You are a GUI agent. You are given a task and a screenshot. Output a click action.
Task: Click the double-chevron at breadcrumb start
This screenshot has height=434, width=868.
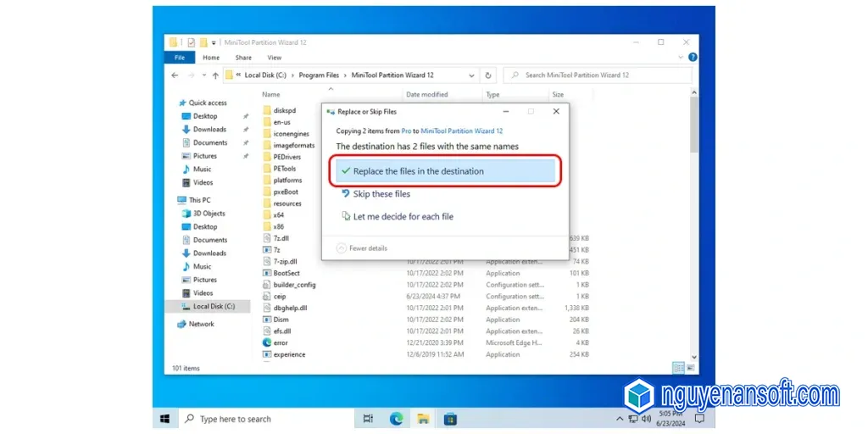tap(238, 75)
